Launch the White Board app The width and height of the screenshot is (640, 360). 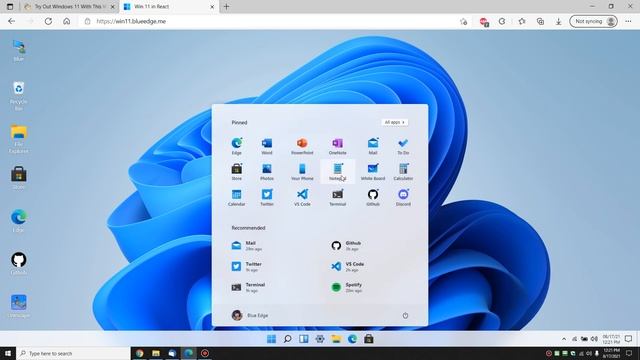click(373, 172)
